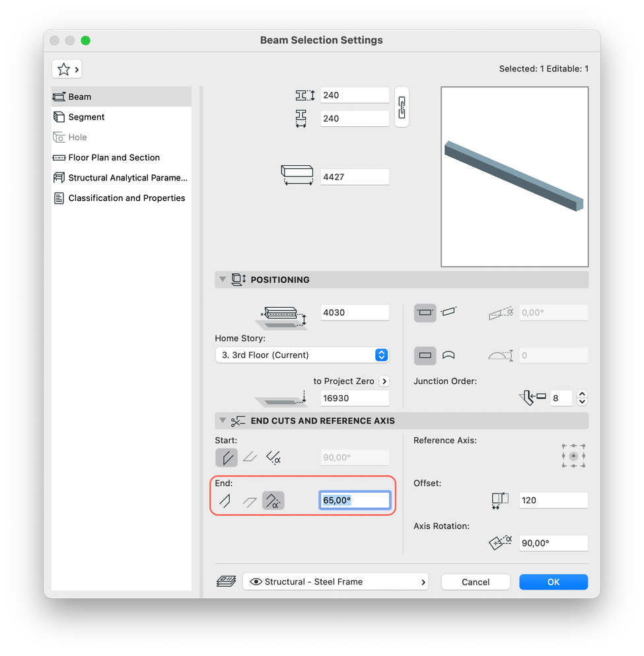Select horizontal cut for beam End
Image resolution: width=644 pixels, height=656 pixels.
(250, 501)
